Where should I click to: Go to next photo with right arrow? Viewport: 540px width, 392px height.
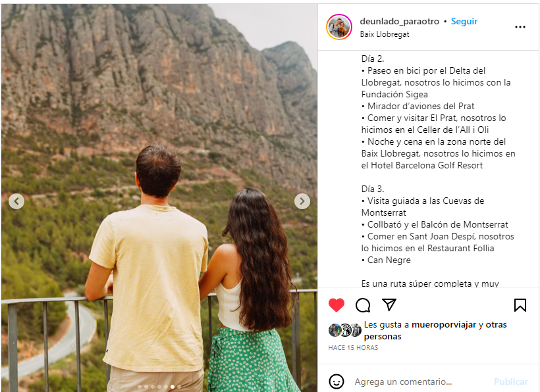coord(302,201)
